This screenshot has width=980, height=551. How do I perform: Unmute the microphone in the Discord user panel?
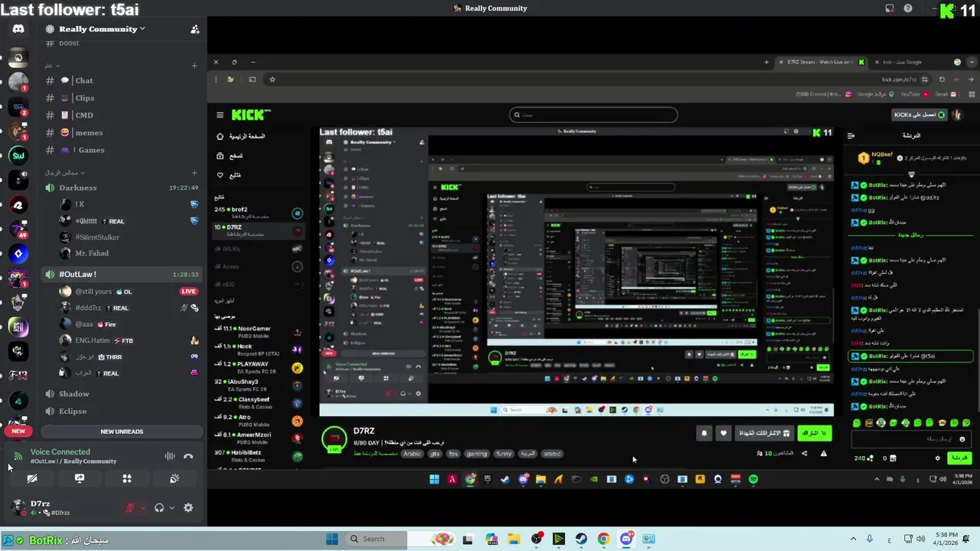130,507
